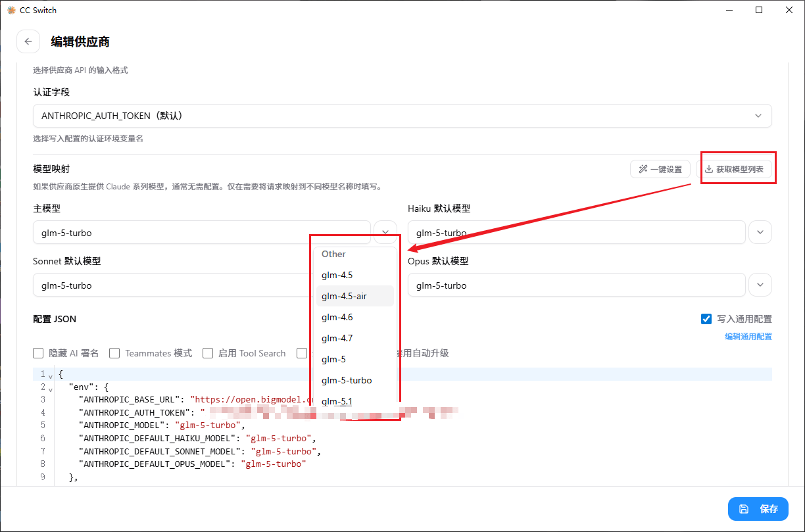The width and height of the screenshot is (805, 532).
Task: Check the 启用 Tool Search checkbox
Action: pyautogui.click(x=208, y=353)
